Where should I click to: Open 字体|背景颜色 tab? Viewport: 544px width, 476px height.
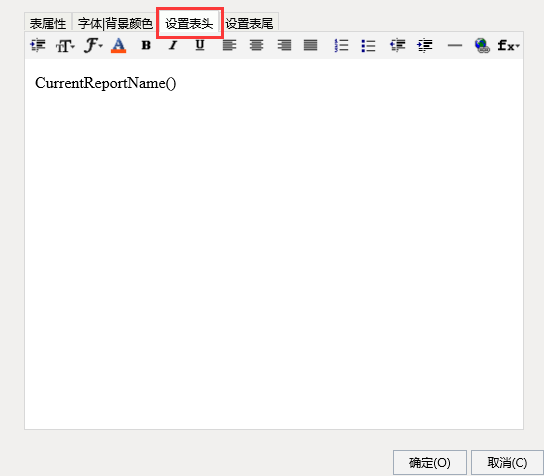(x=115, y=24)
